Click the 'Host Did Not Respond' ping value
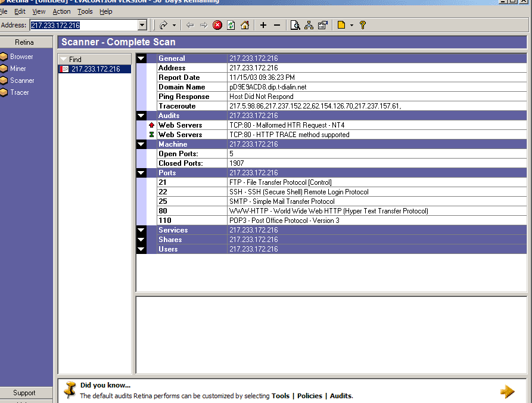Image resolution: width=532 pixels, height=403 pixels. [x=262, y=97]
